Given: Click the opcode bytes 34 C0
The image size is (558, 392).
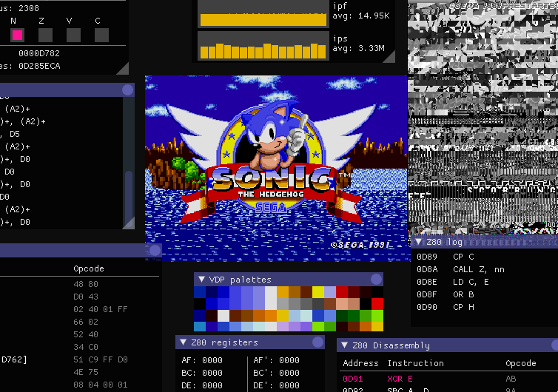Looking at the screenshot, I should (x=86, y=347).
